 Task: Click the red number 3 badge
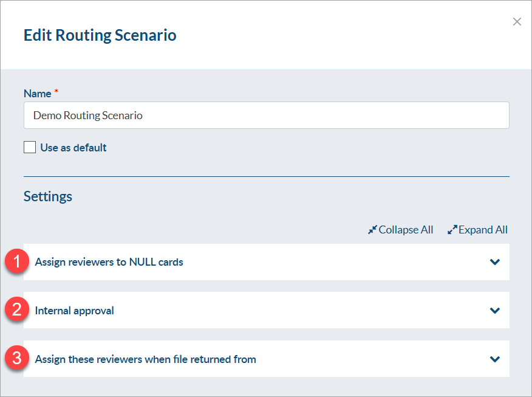[x=18, y=359]
